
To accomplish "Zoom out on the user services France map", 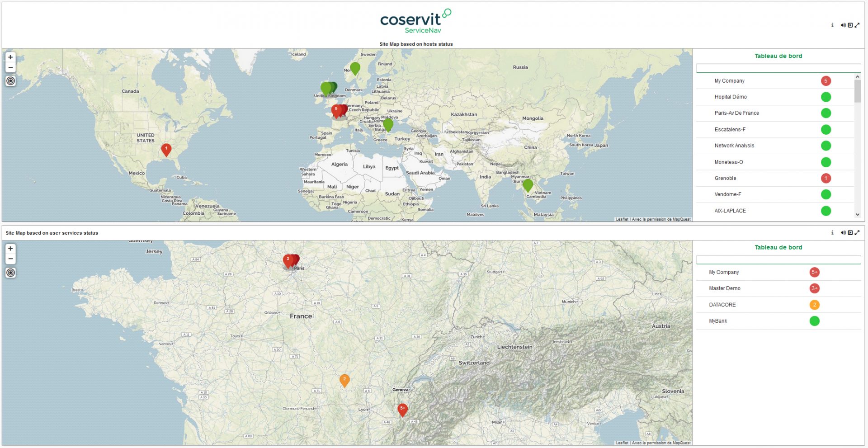I will pyautogui.click(x=10, y=259).
